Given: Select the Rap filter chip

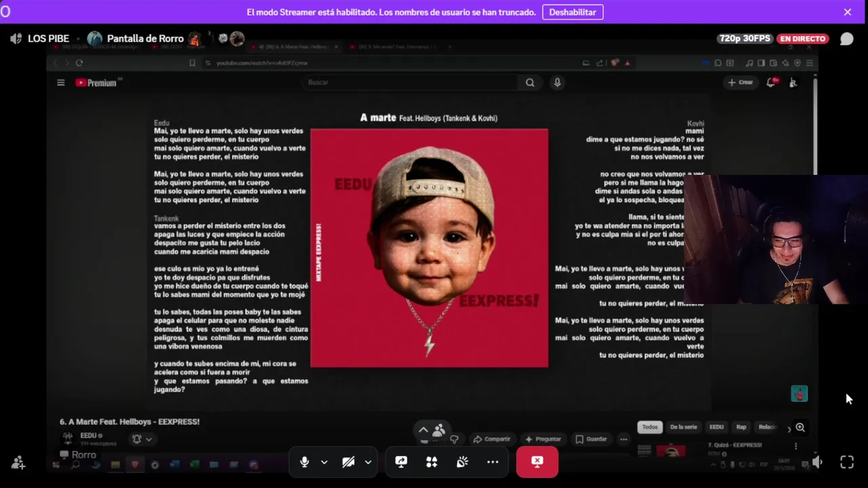Looking at the screenshot, I should tap(741, 428).
